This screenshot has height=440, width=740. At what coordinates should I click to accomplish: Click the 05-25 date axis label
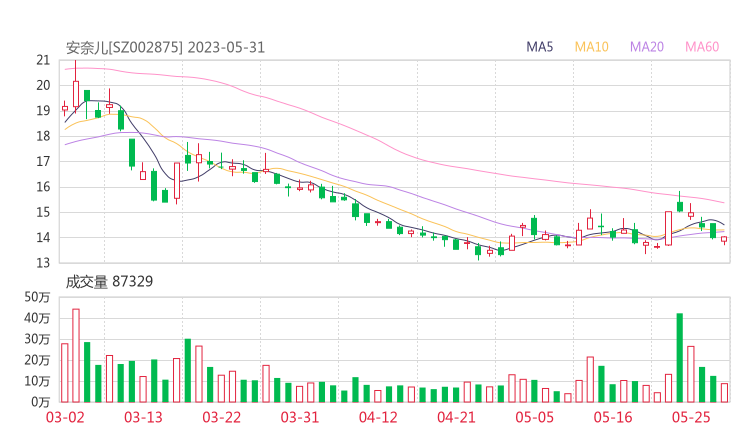tap(691, 417)
